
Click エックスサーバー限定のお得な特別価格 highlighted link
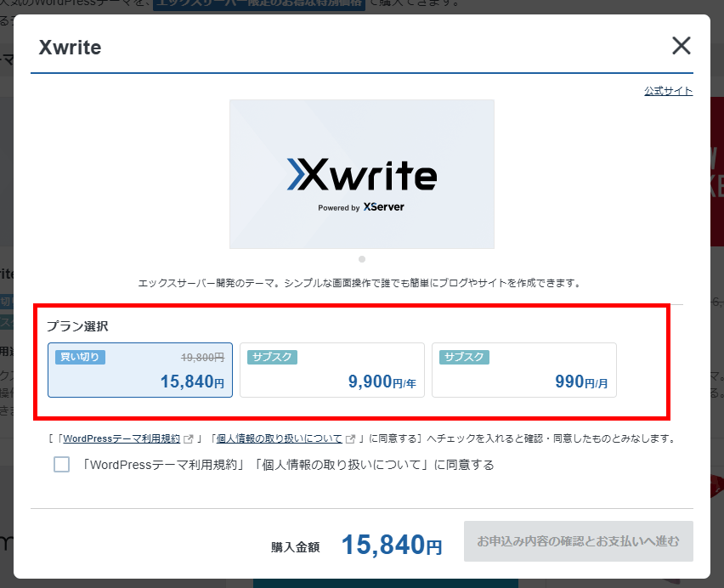(x=258, y=3)
